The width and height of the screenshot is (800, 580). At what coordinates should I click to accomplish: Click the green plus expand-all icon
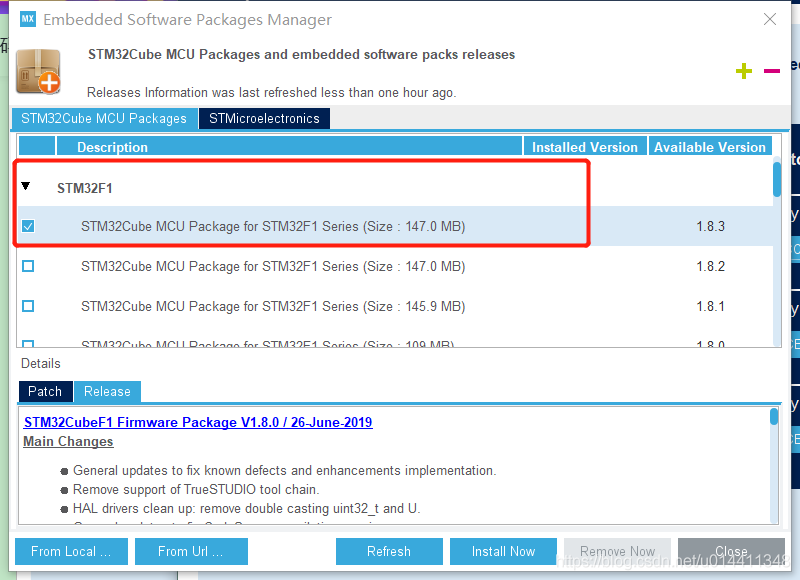point(743,71)
